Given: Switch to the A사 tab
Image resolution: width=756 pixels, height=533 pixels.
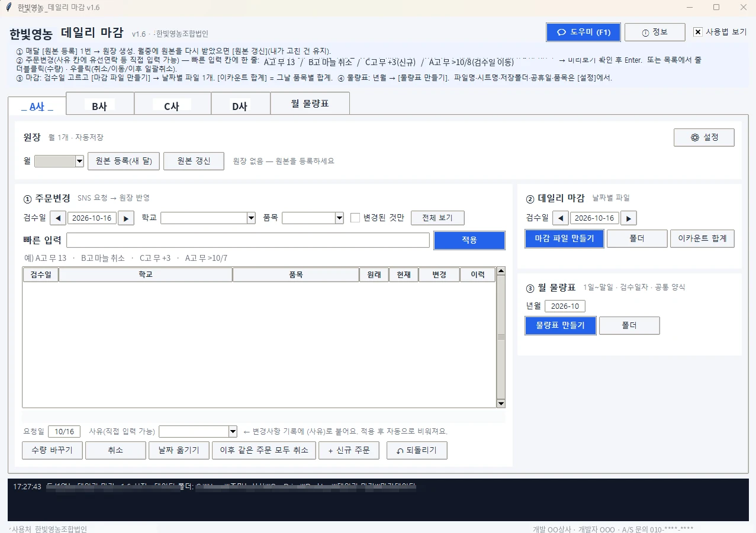Looking at the screenshot, I should 37,106.
